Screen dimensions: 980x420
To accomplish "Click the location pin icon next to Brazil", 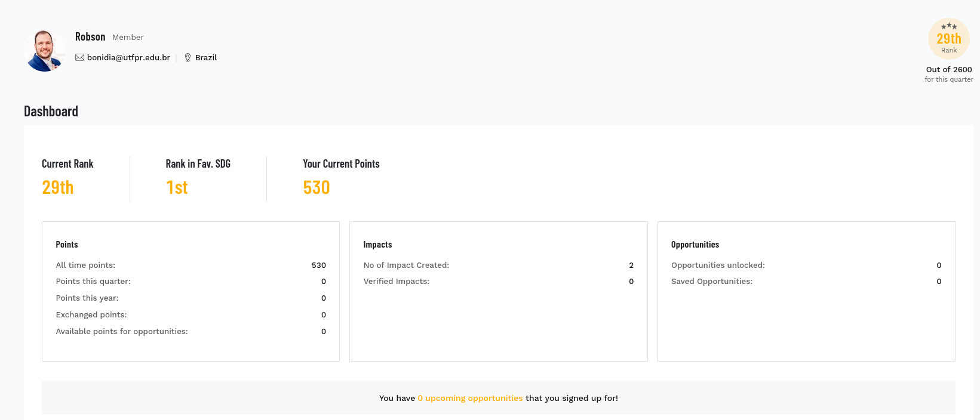I will click(x=188, y=58).
